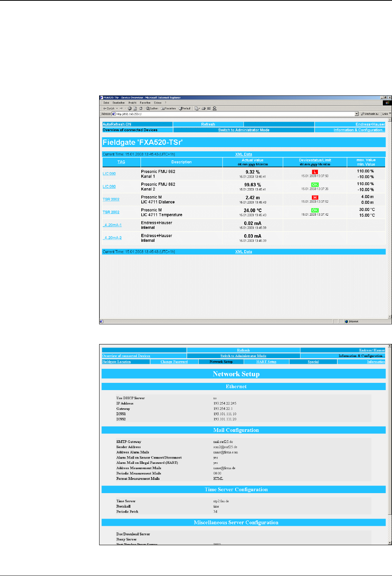The image size is (392, 576).
Task: Open the Special tab
Action: [x=313, y=362]
